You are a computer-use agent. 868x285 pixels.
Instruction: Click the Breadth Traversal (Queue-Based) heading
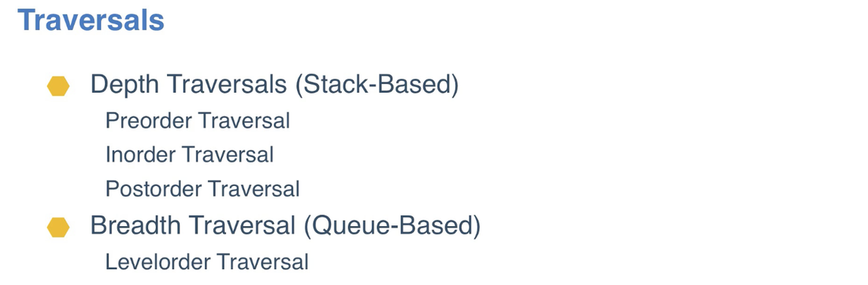point(286,226)
